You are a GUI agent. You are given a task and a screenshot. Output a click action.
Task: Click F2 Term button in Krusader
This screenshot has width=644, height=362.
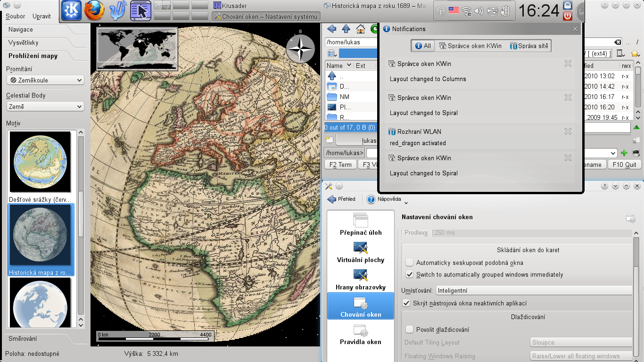click(x=341, y=165)
